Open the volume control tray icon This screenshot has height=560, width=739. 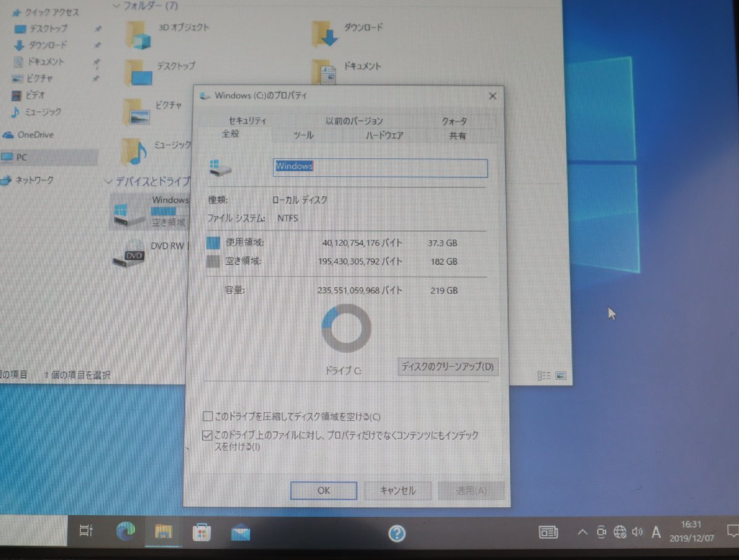(637, 532)
